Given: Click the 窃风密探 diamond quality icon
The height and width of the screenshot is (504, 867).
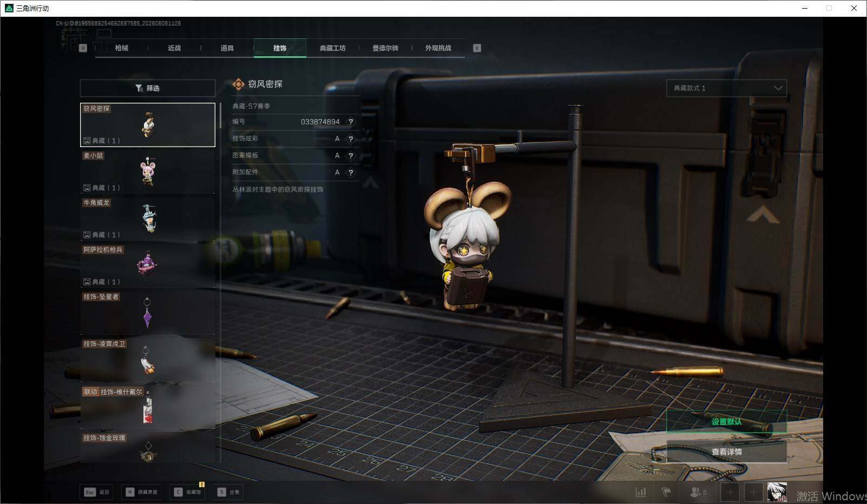Looking at the screenshot, I should 238,84.
